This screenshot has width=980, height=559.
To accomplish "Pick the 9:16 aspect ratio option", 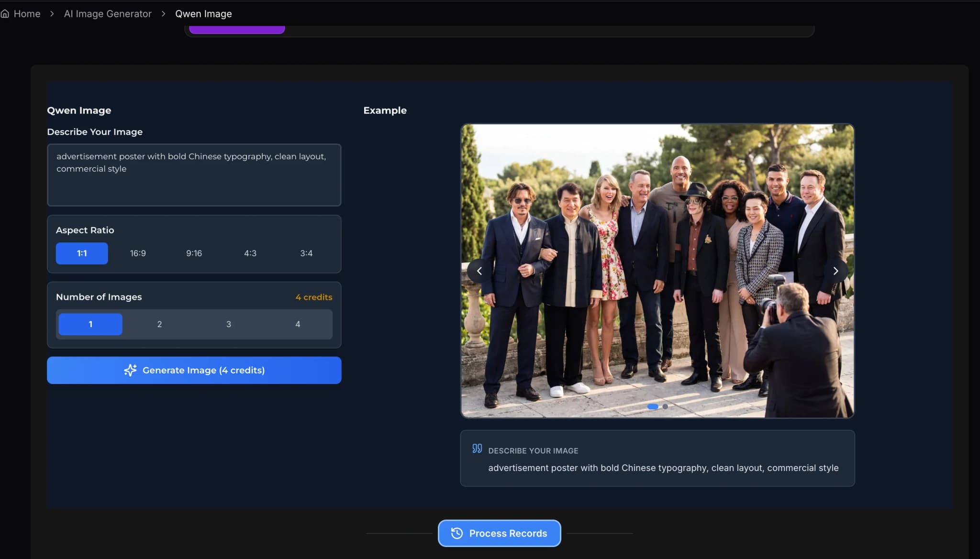I will tap(194, 253).
